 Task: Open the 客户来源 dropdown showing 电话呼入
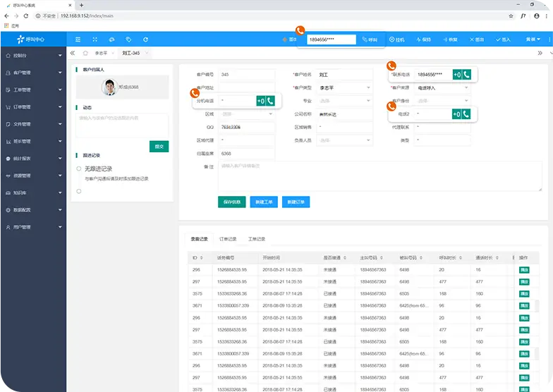click(442, 87)
